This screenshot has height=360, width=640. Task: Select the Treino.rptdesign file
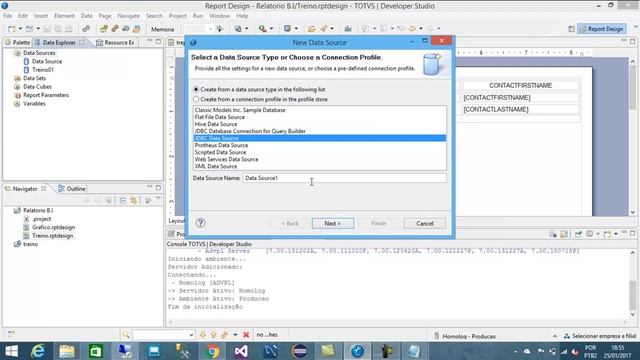(53, 236)
